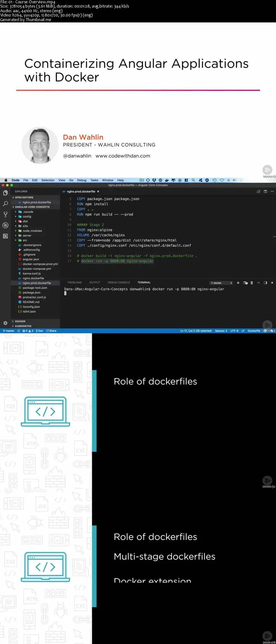Click 'Spaces: 4' indentation in the status bar
276x644 pixels.
221,331
